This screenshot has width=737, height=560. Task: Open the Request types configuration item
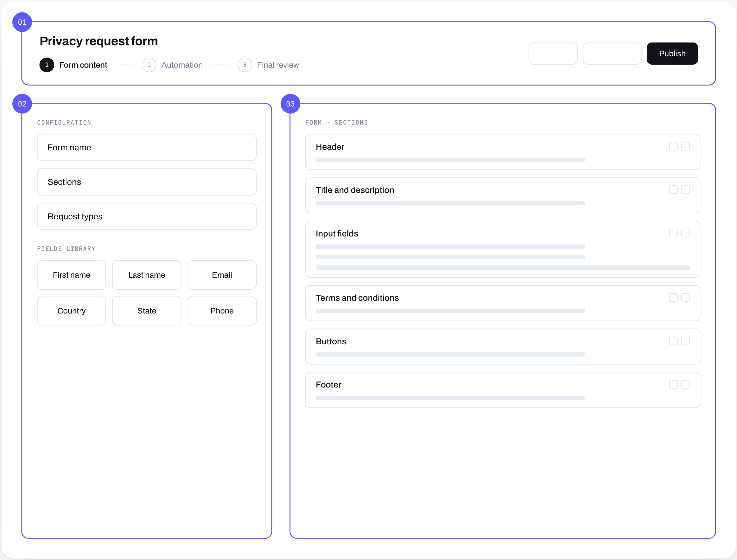click(147, 217)
